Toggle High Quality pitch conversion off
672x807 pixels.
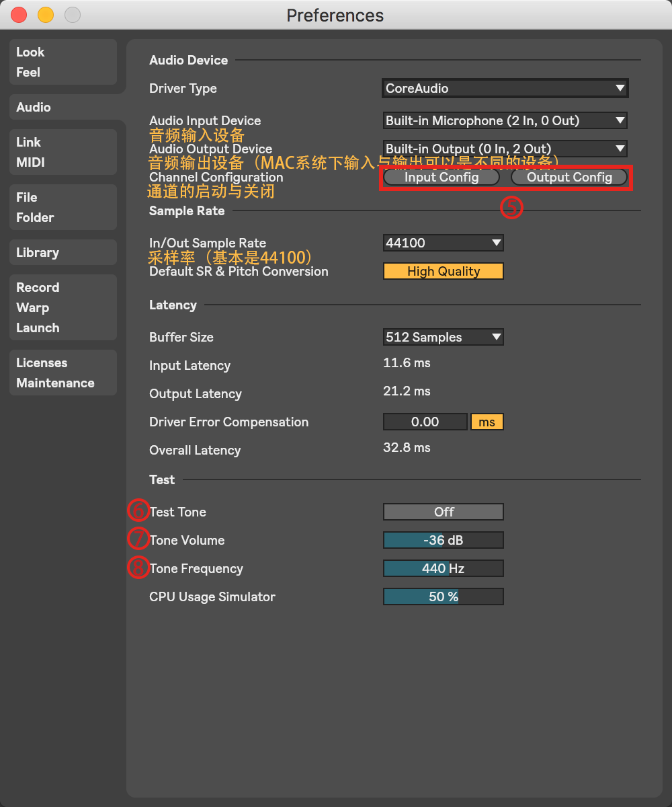[x=443, y=271]
